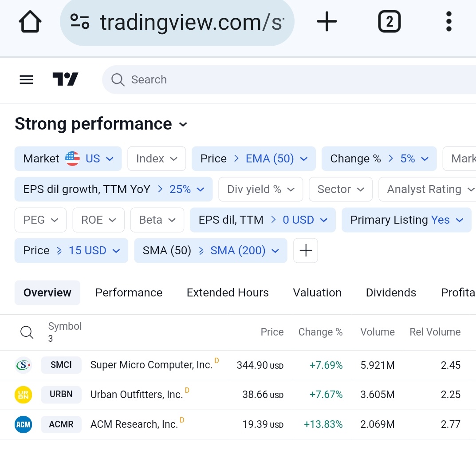Open Beta filter dropdown
Image resolution: width=476 pixels, height=462 pixels.
(x=157, y=220)
